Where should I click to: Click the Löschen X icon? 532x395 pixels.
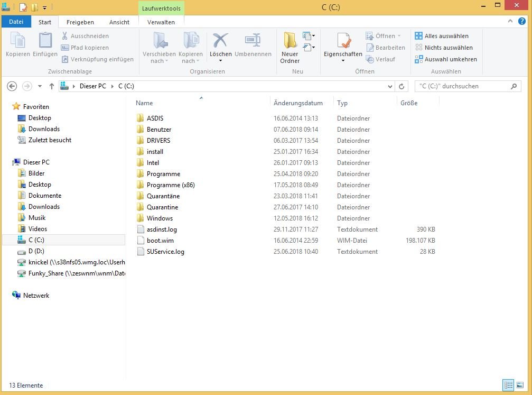(220, 40)
